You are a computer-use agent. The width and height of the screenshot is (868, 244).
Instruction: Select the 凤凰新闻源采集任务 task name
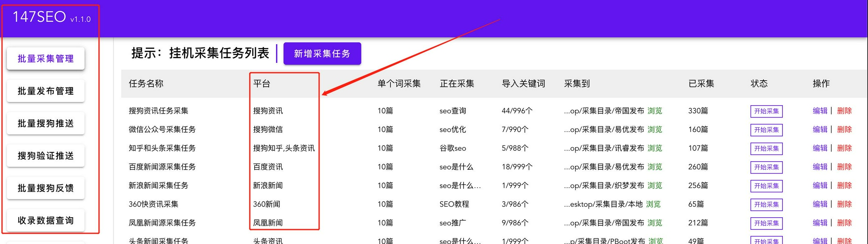coord(162,223)
